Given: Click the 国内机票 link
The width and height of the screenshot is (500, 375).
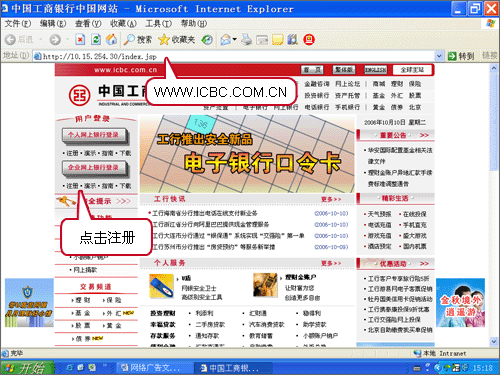Looking at the screenshot, I should pyautogui.click(x=415, y=246).
